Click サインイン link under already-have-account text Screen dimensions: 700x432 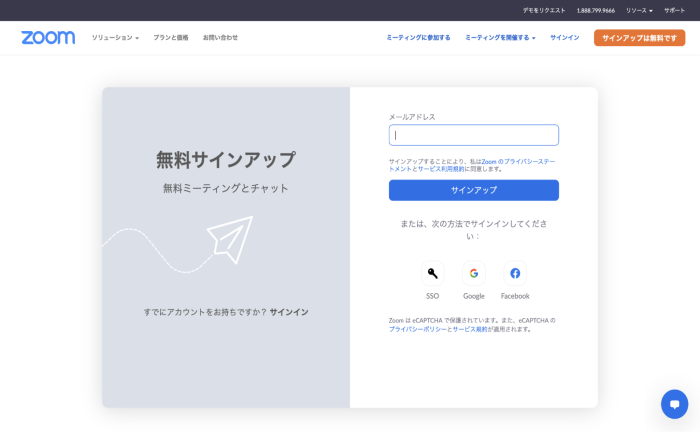click(x=289, y=312)
